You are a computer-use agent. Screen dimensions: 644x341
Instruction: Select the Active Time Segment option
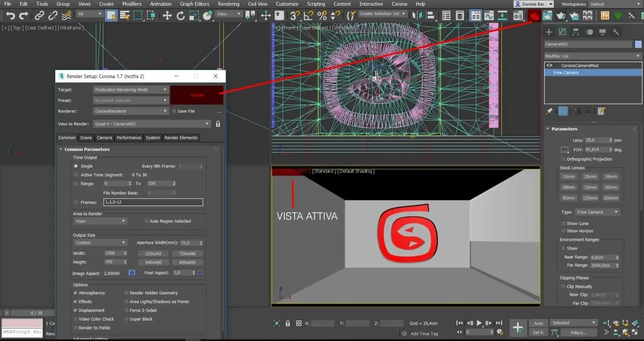(76, 175)
